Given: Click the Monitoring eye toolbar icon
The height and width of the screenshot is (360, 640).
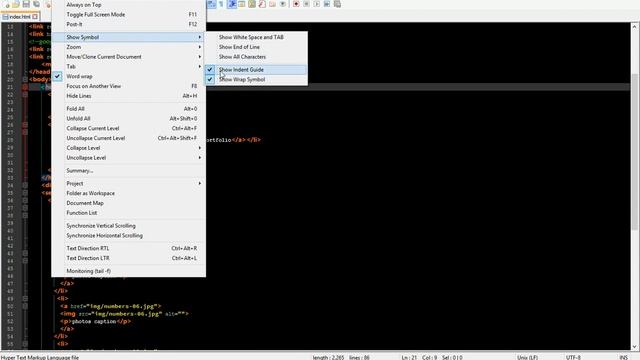Looking at the screenshot, I should coord(282,4).
